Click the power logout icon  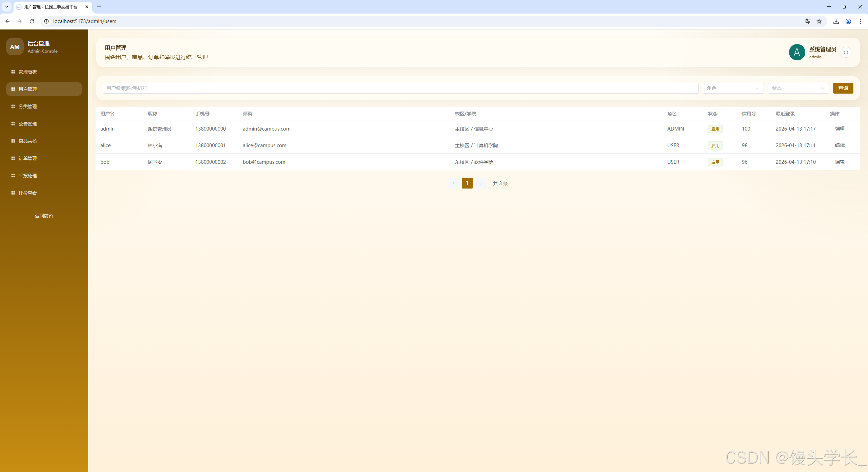pyautogui.click(x=846, y=52)
